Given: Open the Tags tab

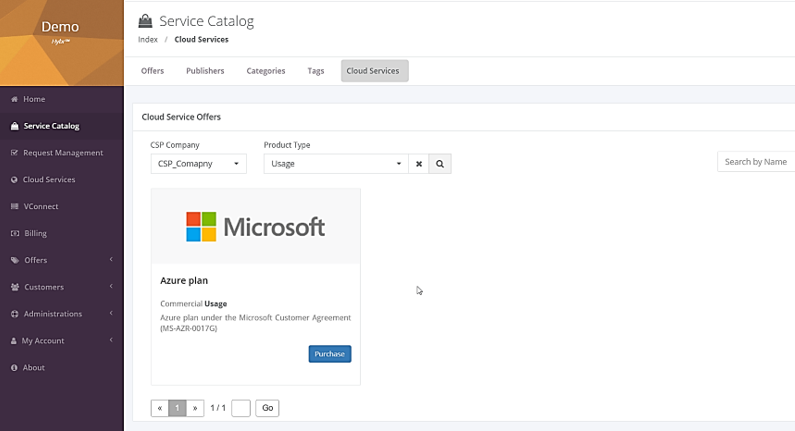Looking at the screenshot, I should (316, 71).
